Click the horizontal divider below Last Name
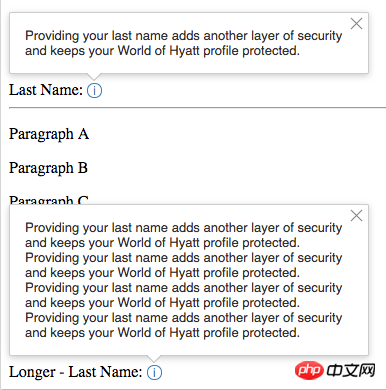 (x=197, y=108)
